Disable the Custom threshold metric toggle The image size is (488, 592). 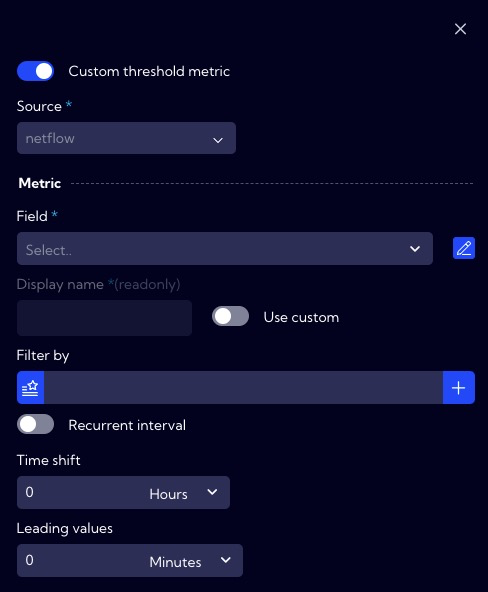(x=35, y=71)
